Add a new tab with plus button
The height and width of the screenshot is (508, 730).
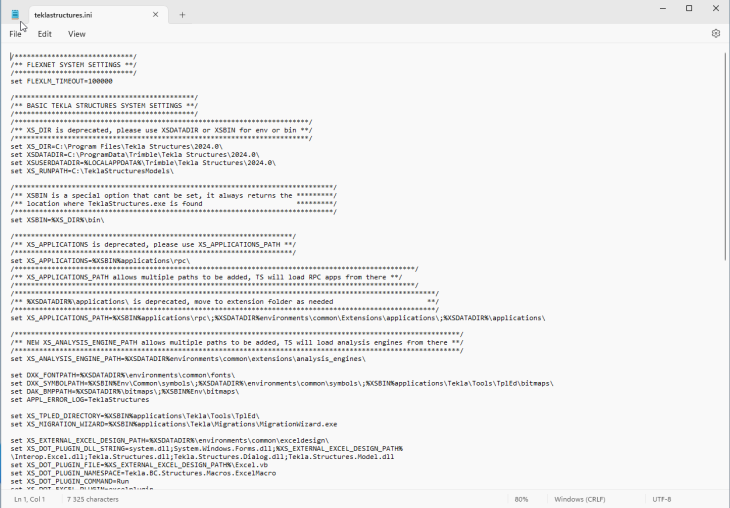182,15
